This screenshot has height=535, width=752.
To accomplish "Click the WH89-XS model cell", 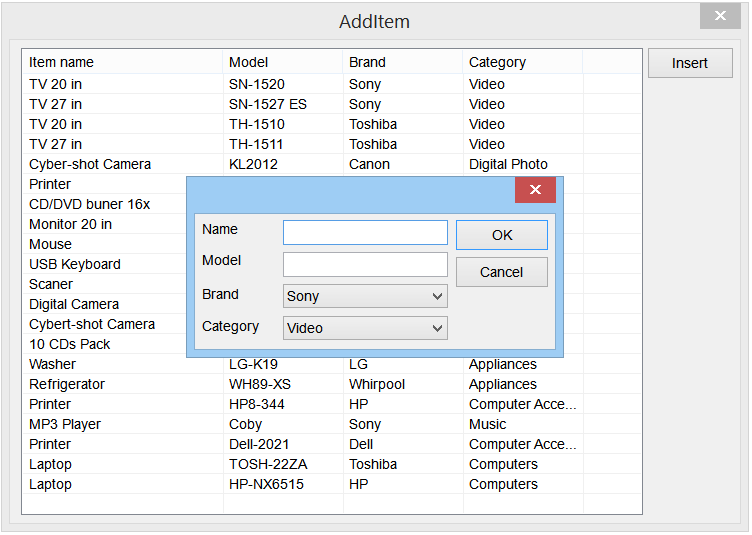I will (259, 384).
